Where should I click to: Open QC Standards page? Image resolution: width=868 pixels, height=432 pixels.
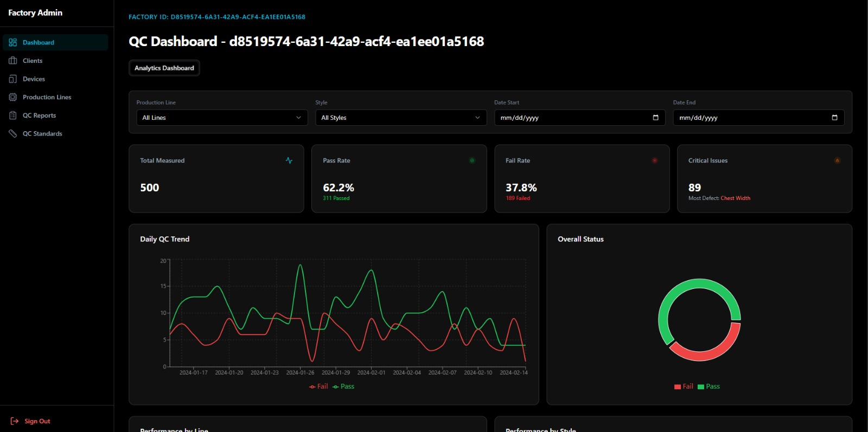(55, 133)
